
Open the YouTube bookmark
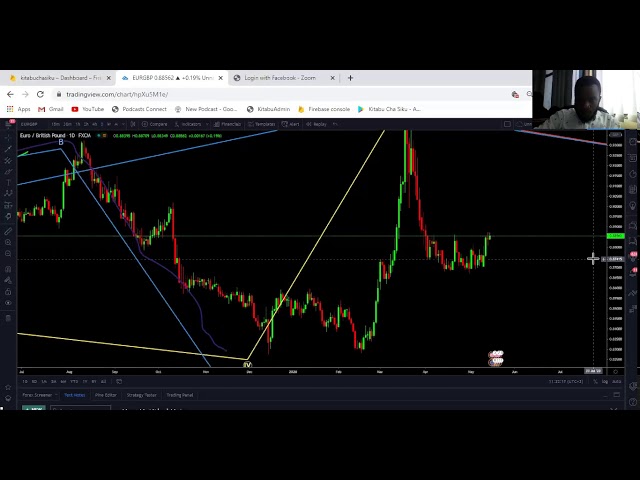pyautogui.click(x=89, y=109)
